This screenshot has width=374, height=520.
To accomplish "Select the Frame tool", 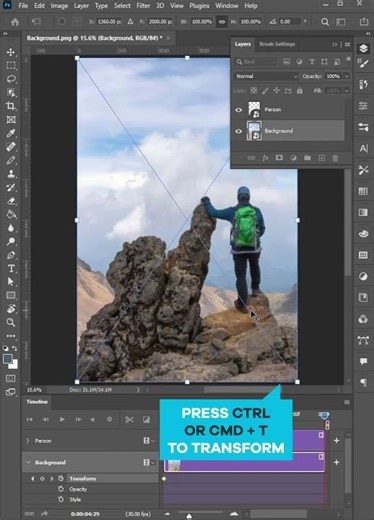I will pyautogui.click(x=11, y=120).
